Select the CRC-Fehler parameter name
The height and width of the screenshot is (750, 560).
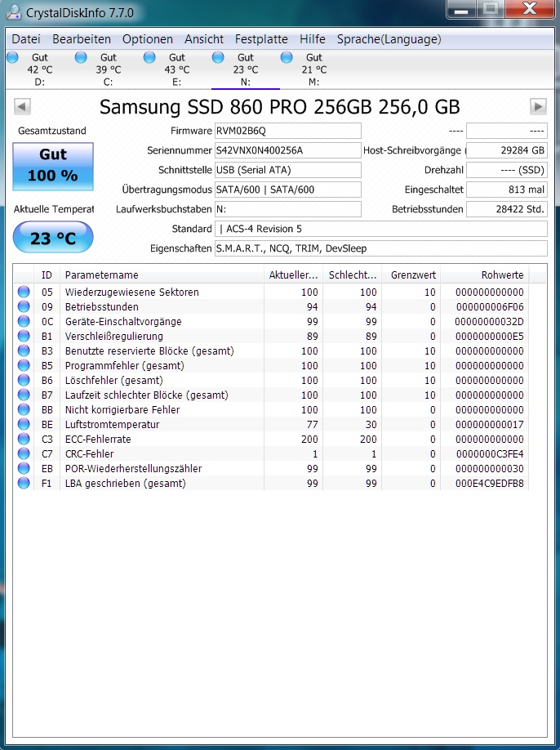tap(89, 454)
